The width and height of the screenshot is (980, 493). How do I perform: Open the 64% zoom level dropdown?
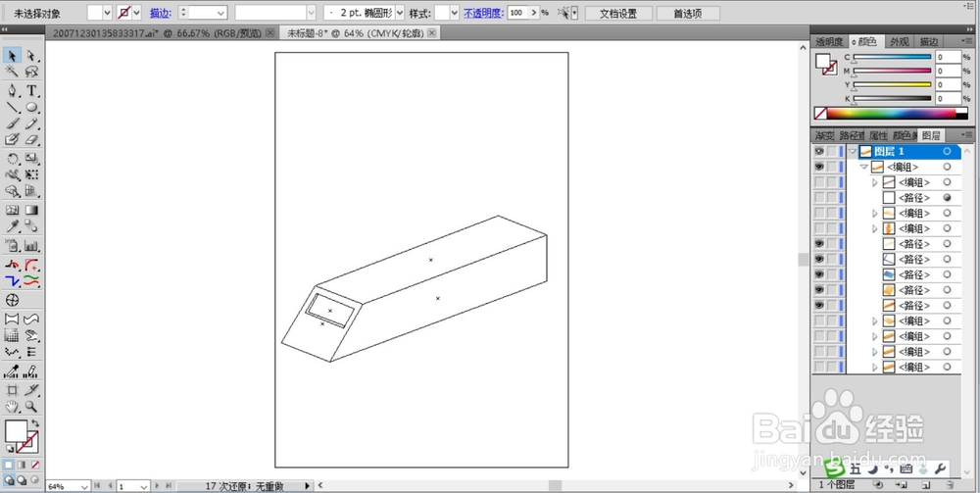85,486
